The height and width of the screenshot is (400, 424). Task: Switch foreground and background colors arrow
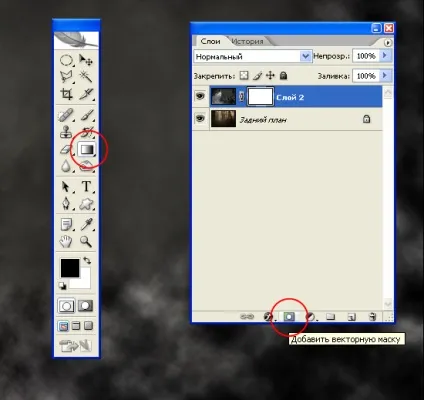pyautogui.click(x=87, y=260)
